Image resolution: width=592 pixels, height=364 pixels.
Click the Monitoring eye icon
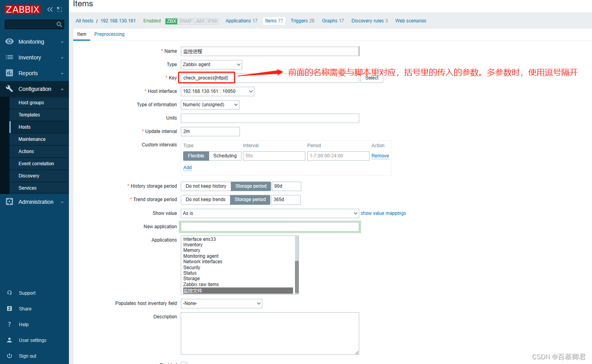pos(9,41)
